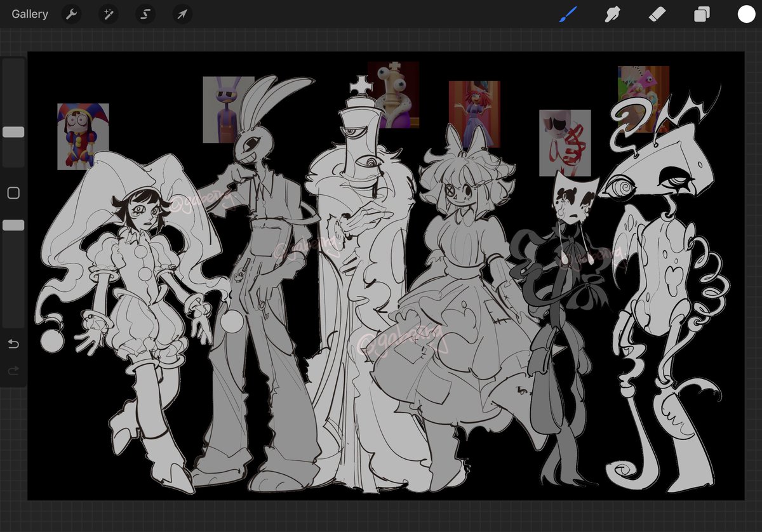Click the colorful Zooble reference image
Viewport: 762px width, 532px height.
644,100
